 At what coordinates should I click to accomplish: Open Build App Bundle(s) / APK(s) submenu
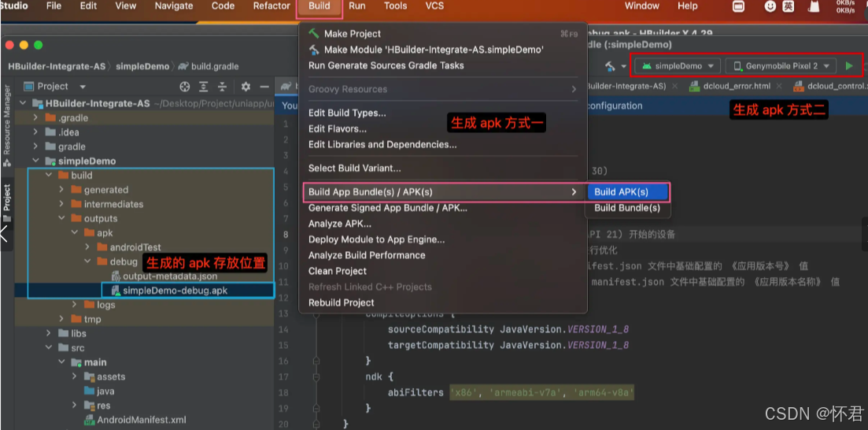click(443, 192)
